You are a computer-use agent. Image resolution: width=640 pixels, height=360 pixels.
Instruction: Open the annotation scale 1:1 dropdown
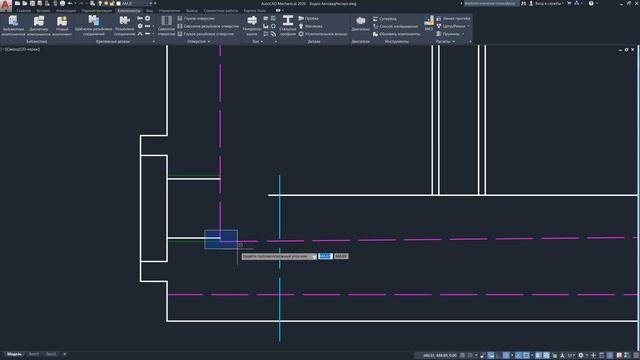[x=572, y=356]
